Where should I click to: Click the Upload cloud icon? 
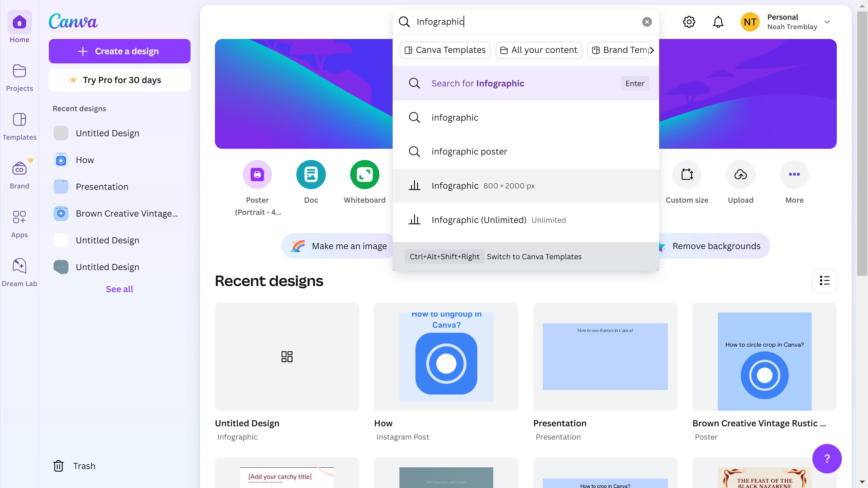[x=741, y=175]
